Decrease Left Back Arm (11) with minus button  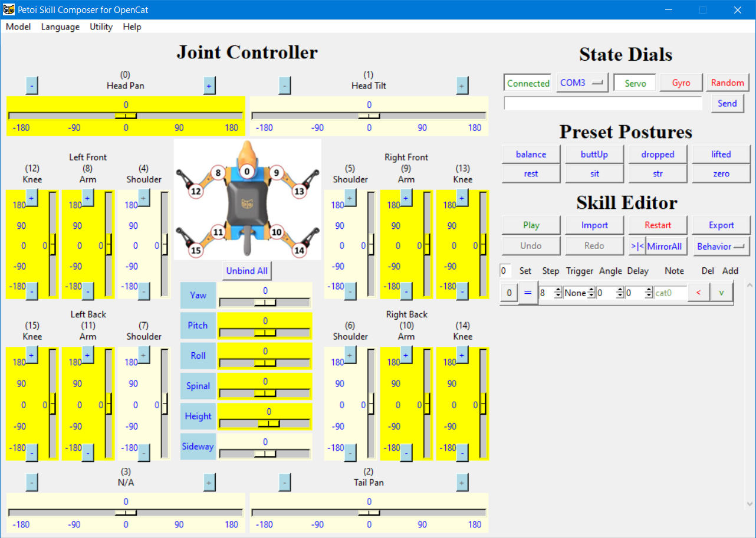(88, 452)
